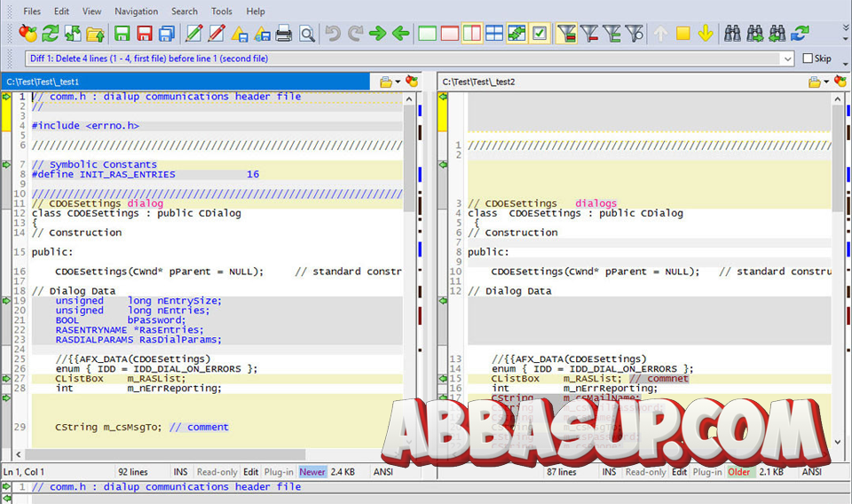Open the Diff 1 difference list dropdown
Image resolution: width=852 pixels, height=504 pixels.
click(x=787, y=59)
